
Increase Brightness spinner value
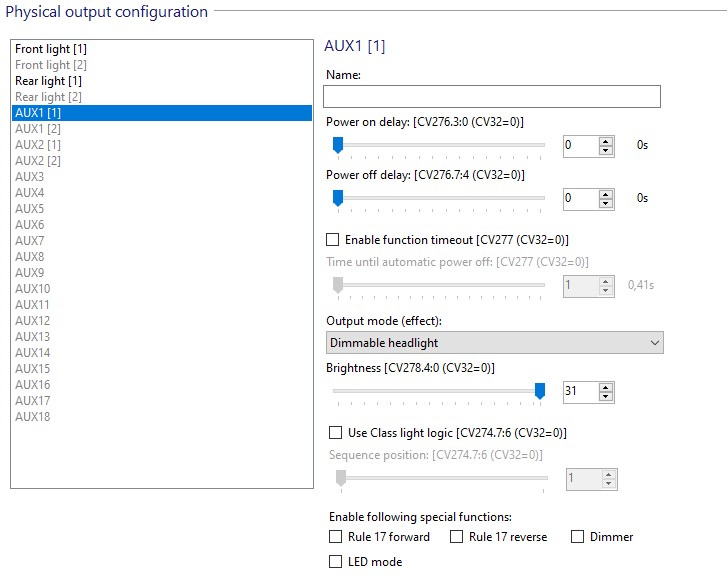point(606,387)
